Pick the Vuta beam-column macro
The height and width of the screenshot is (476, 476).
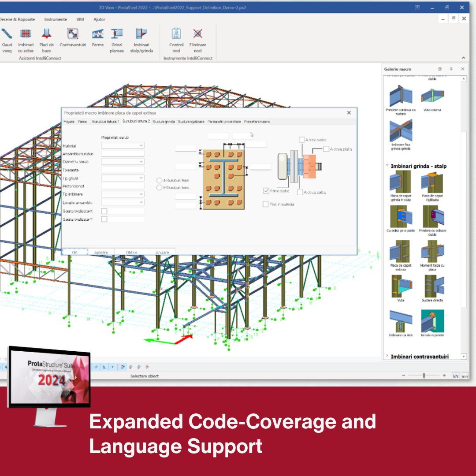pyautogui.click(x=401, y=288)
